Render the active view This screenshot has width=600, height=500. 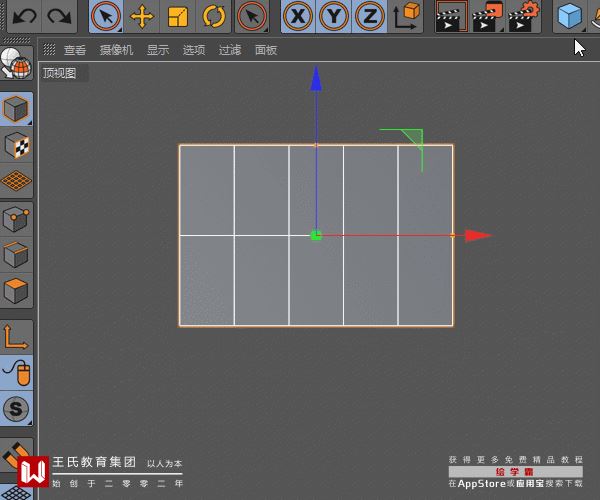coord(452,16)
